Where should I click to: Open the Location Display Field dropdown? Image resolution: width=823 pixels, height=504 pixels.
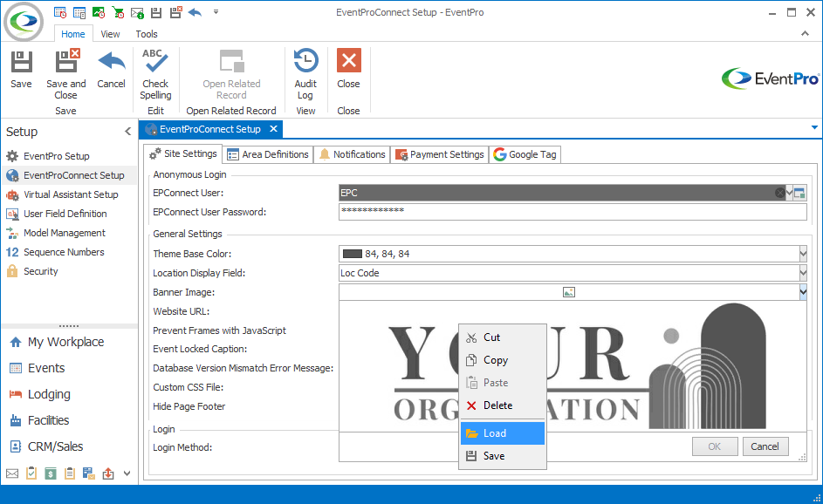(803, 273)
